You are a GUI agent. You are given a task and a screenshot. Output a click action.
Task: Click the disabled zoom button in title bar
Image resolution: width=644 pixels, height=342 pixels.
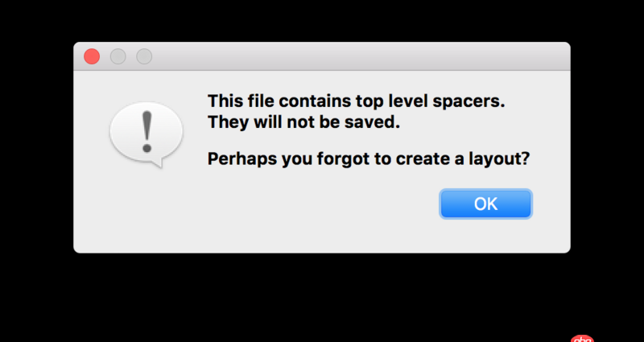[144, 56]
